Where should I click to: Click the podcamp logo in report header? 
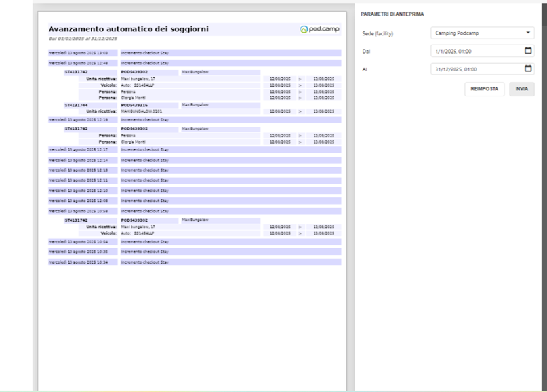pos(319,29)
